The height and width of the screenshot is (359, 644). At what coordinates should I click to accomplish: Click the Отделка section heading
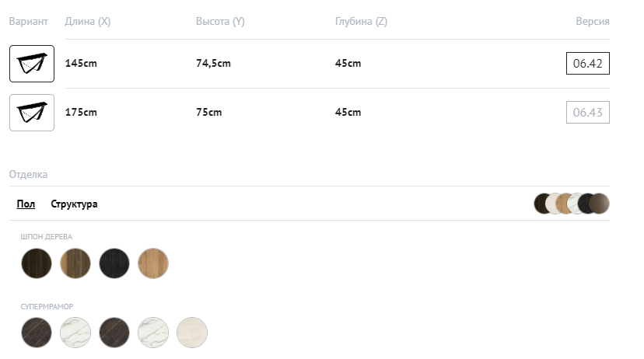(28, 175)
